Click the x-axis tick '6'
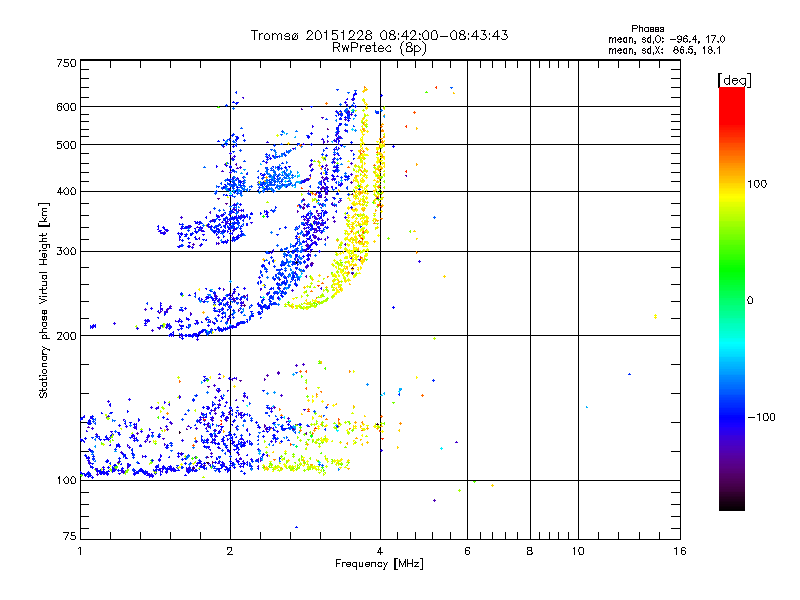800x600 pixels. point(467,551)
